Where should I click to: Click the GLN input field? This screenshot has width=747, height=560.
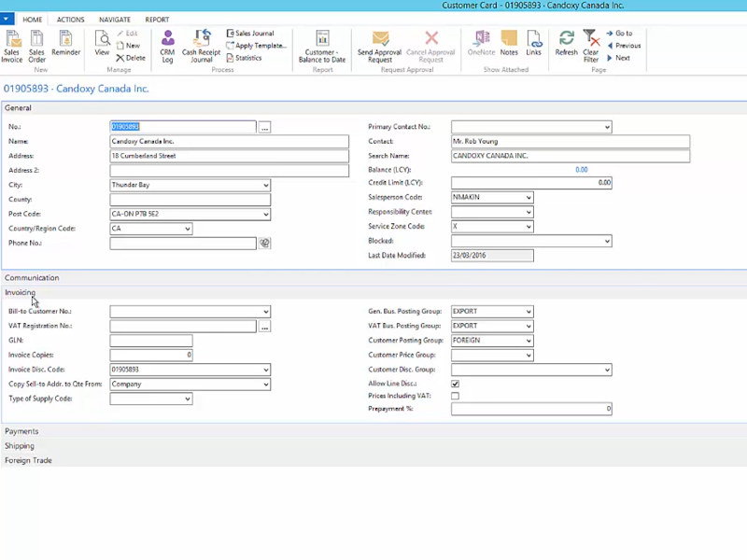click(151, 341)
